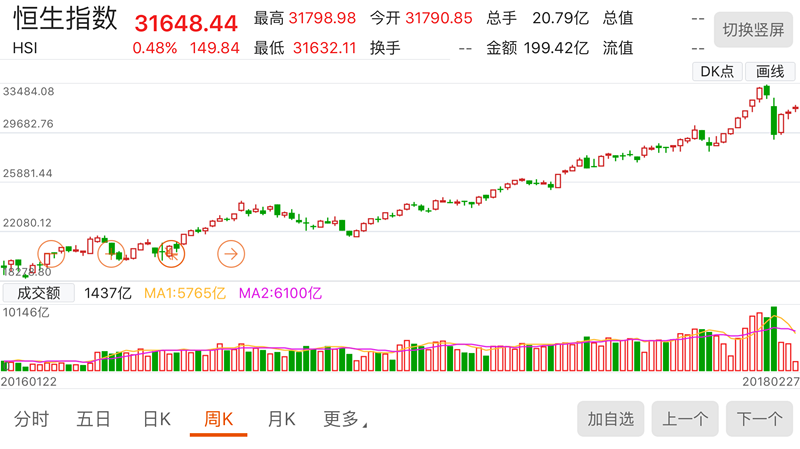Toggle the DK点 indicator
This screenshot has width=800, height=449.
tap(717, 71)
